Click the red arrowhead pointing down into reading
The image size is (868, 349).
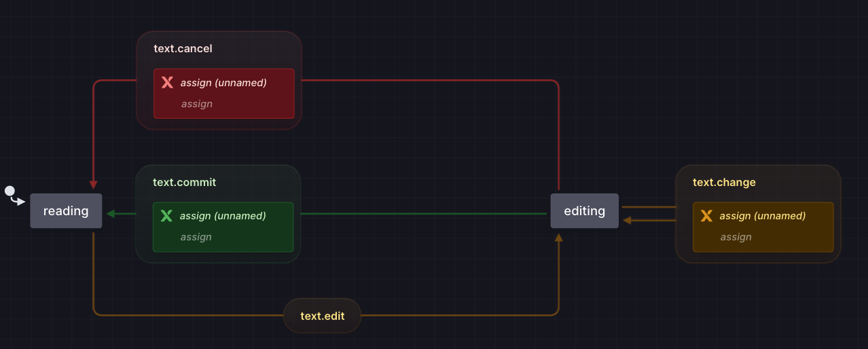(94, 185)
